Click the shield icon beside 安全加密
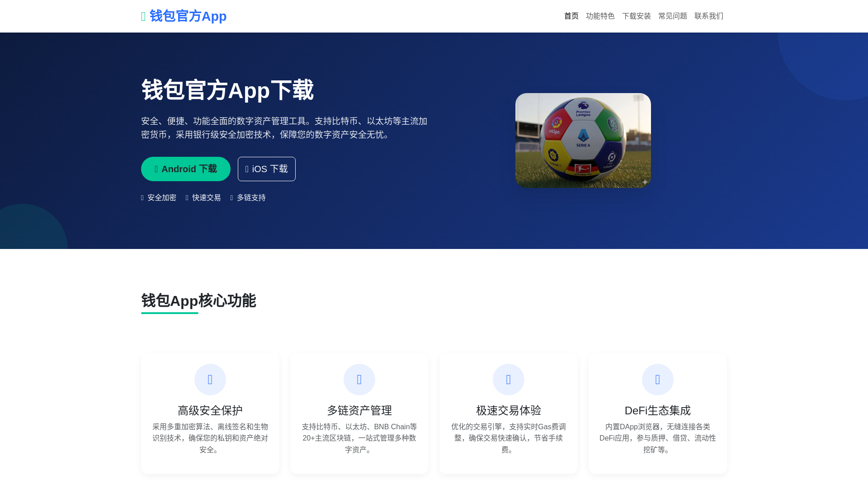This screenshot has width=868, height=488. pos(142,198)
